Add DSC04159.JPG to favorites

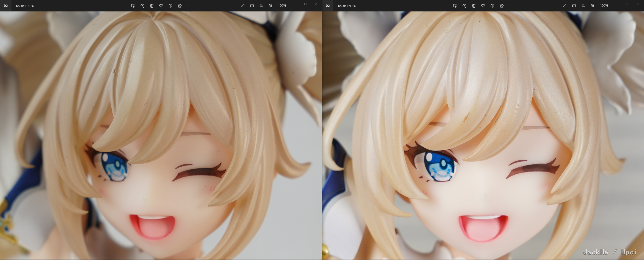(483, 6)
